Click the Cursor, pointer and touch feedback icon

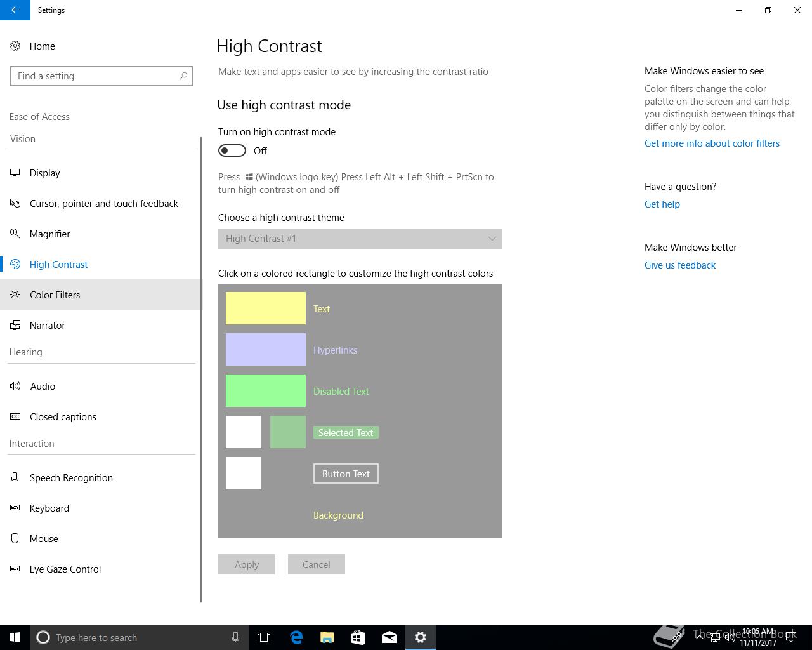(x=15, y=203)
